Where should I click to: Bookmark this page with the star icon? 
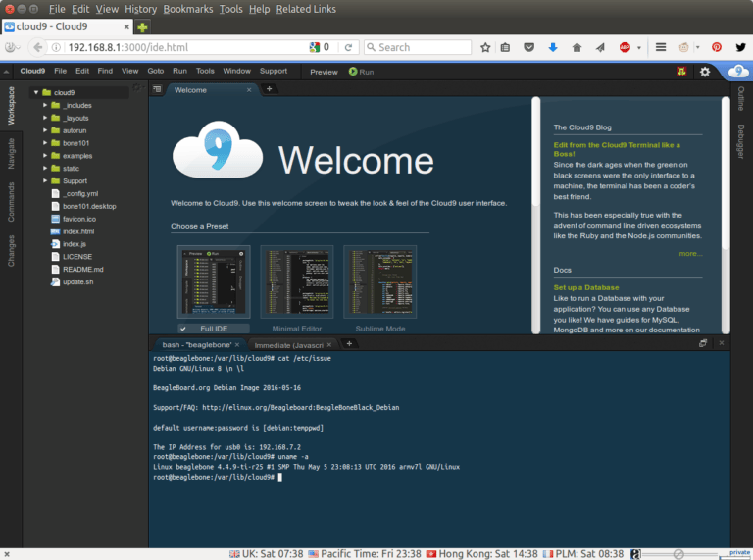(485, 47)
